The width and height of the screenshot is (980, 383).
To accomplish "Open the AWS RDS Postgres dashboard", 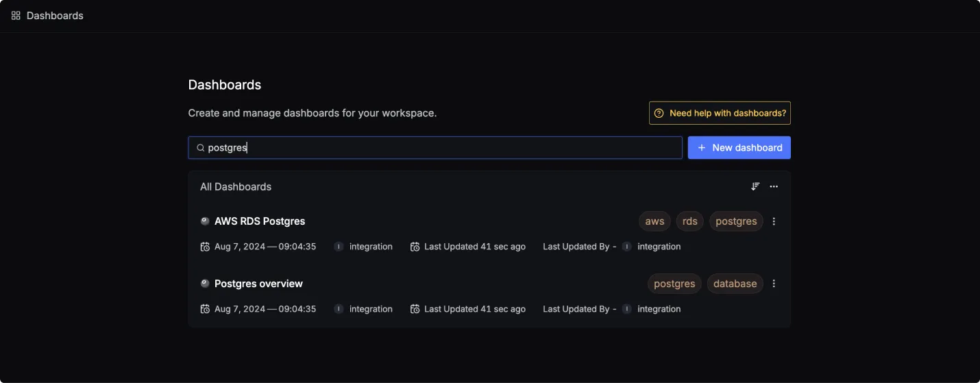I will point(260,221).
